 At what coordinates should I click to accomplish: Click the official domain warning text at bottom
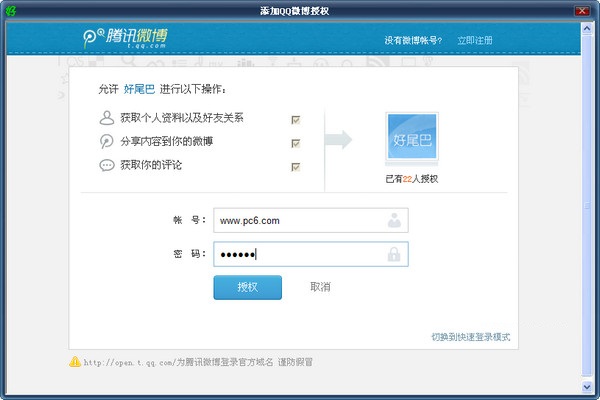pyautogui.click(x=198, y=362)
